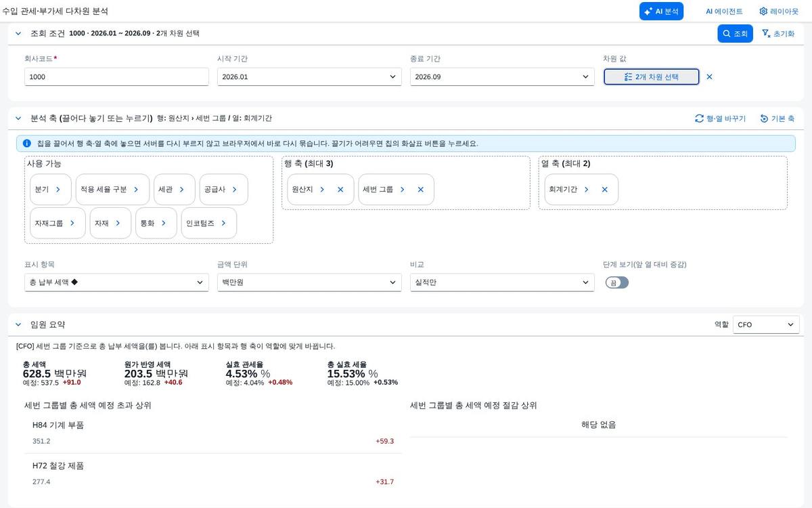Move 분기 chip using its arrow
The width and height of the screenshot is (812, 508).
coord(58,190)
